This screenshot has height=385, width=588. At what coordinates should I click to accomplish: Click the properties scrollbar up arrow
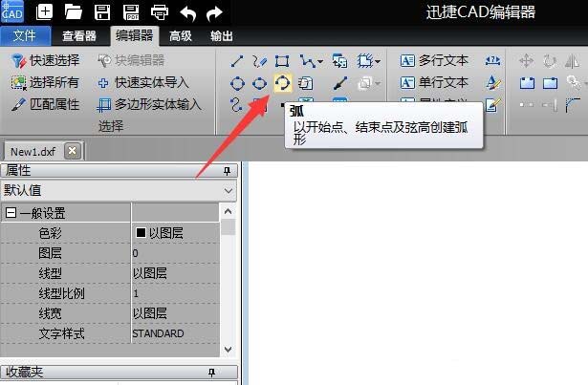click(228, 211)
